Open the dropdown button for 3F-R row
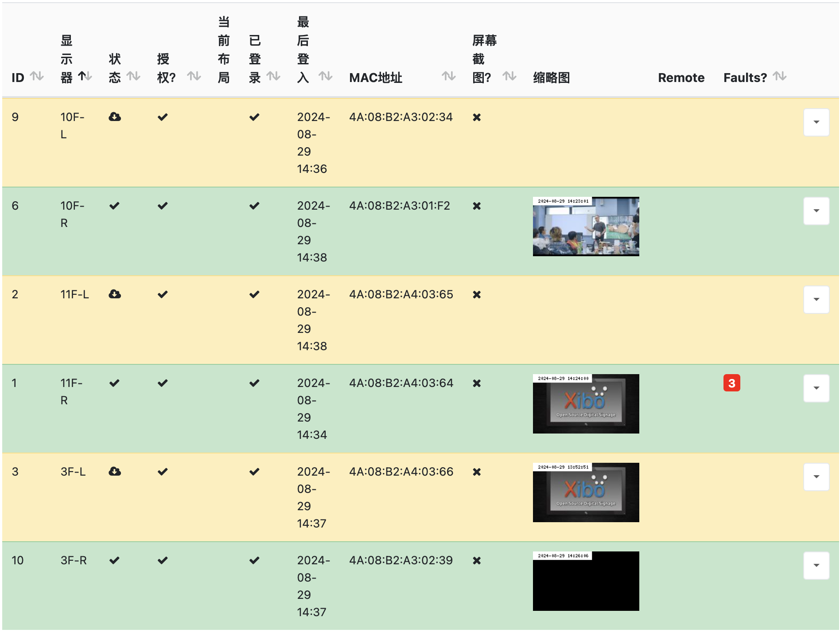The height and width of the screenshot is (633, 840). tap(816, 566)
